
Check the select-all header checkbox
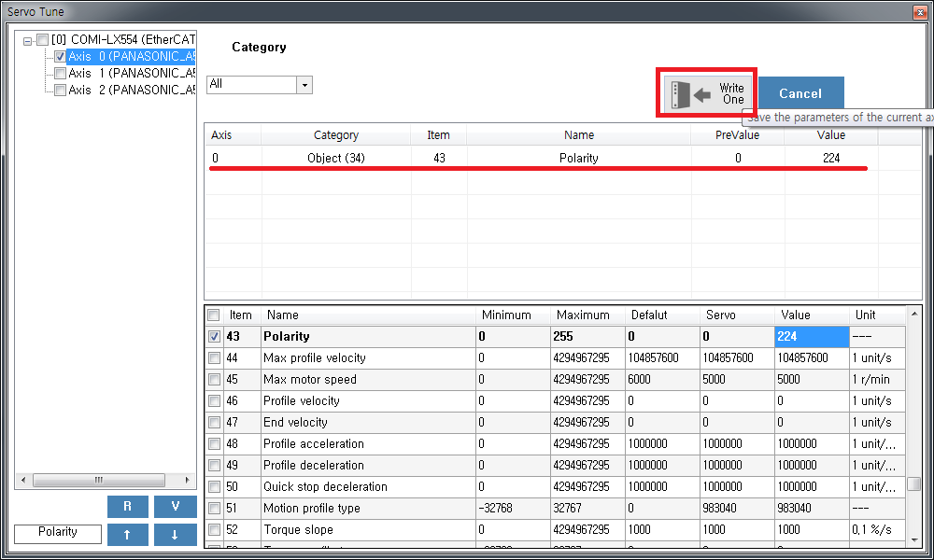[214, 315]
